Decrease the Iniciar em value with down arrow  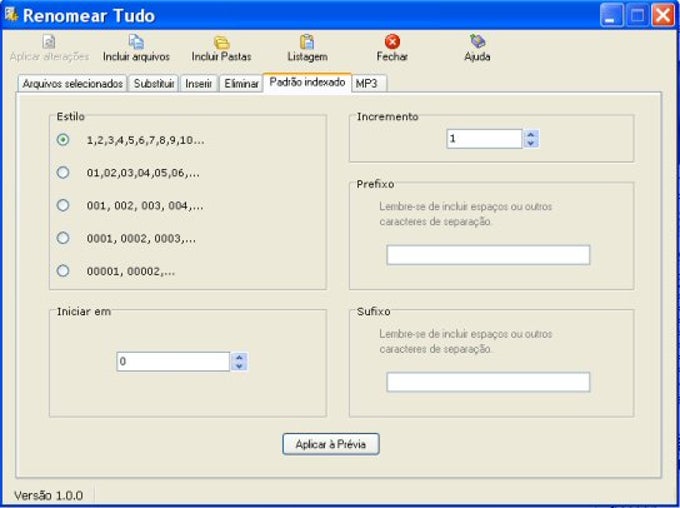pos(239,367)
